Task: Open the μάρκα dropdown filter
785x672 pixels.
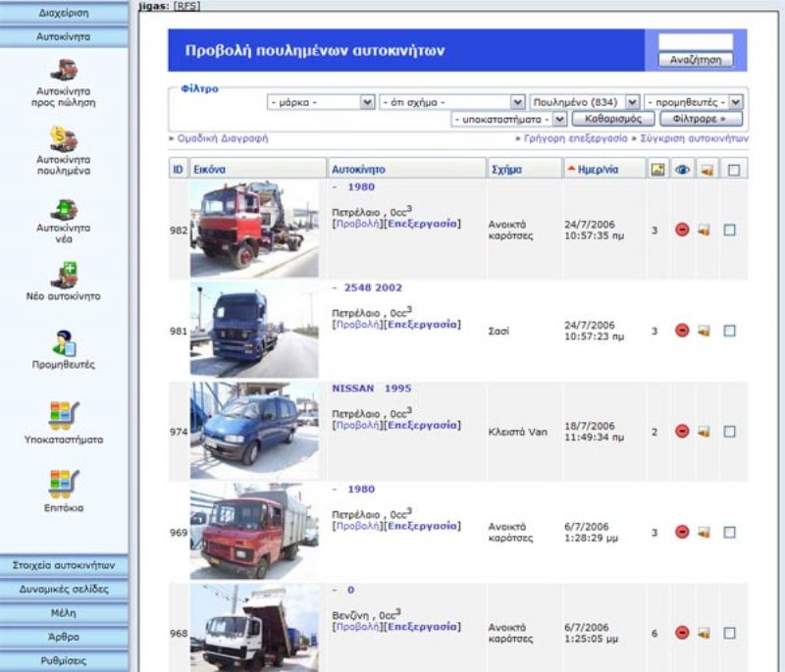Action: pos(321,102)
